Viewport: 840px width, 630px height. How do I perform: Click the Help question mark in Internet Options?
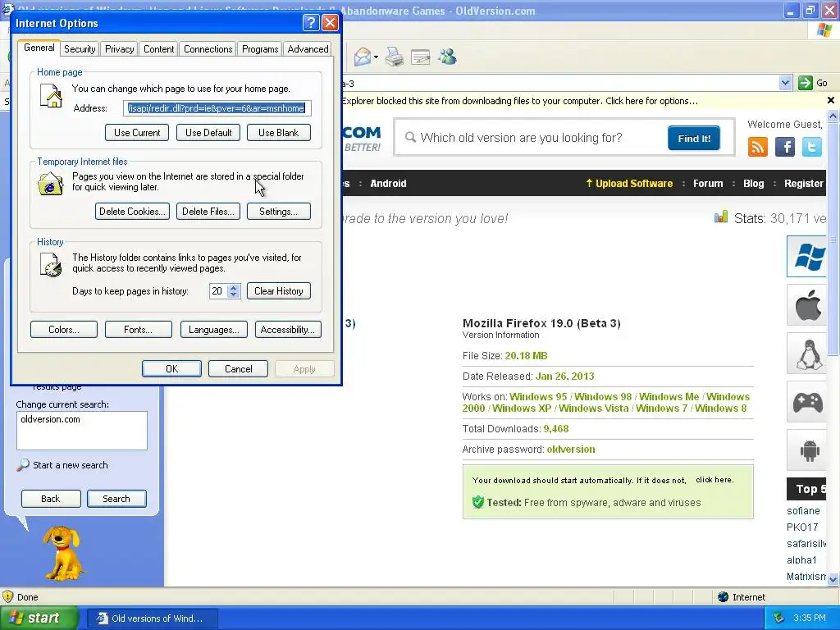pos(311,22)
